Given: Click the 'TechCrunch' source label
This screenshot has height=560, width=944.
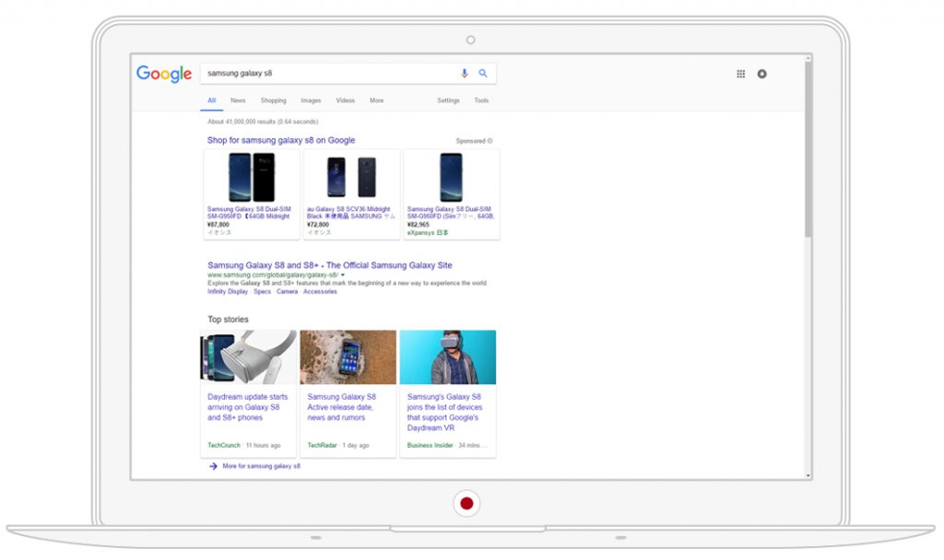Looking at the screenshot, I should (x=224, y=446).
